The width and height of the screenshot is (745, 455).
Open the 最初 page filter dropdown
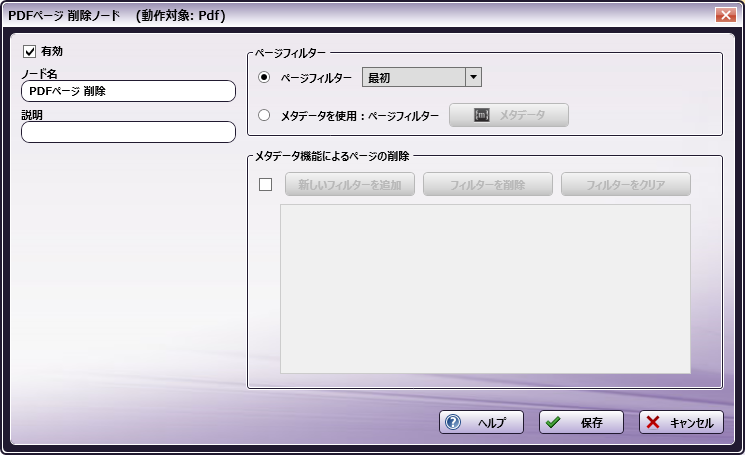click(x=422, y=77)
